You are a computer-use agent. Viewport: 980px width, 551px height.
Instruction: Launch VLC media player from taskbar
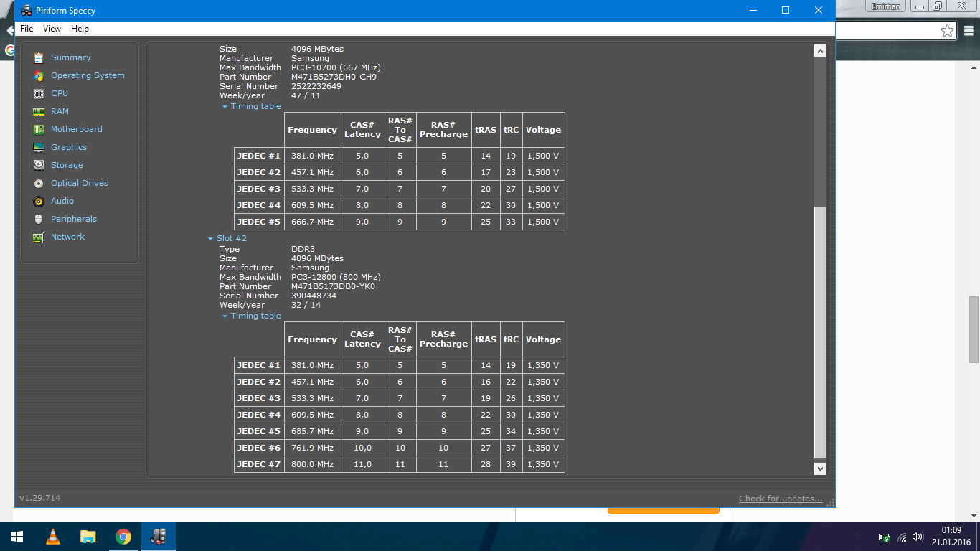52,537
